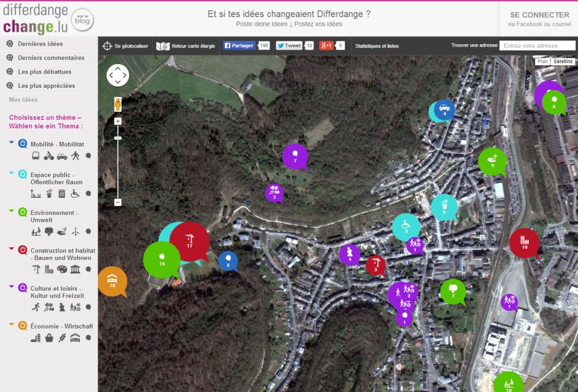578x392 pixels.
Task: Select the wheelchair accessibility filter icon in sidebar
Action: click(x=75, y=194)
